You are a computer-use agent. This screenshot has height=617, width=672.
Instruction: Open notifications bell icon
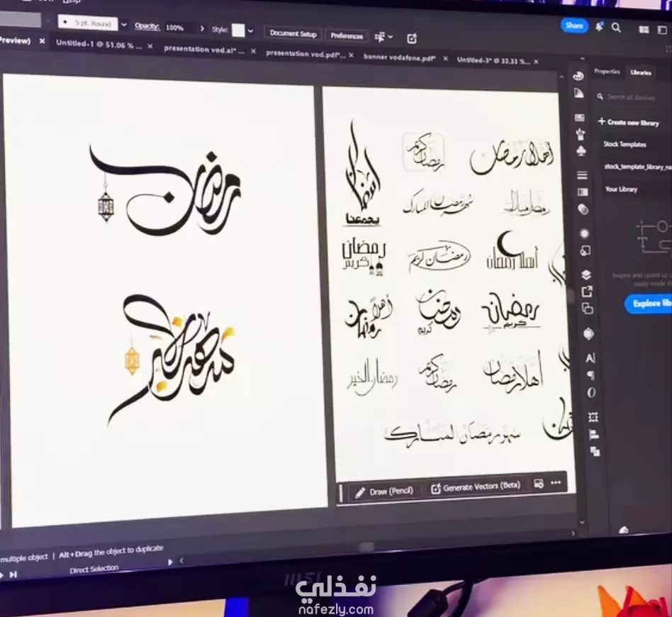point(599,26)
